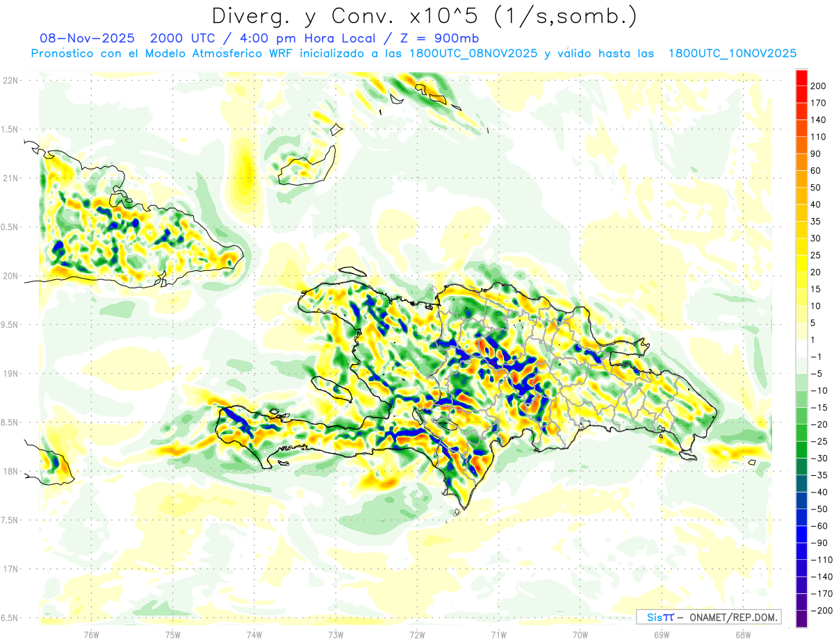The image size is (834, 644).
Task: Click the latitude label '0.5N'
Action: [x=10, y=227]
